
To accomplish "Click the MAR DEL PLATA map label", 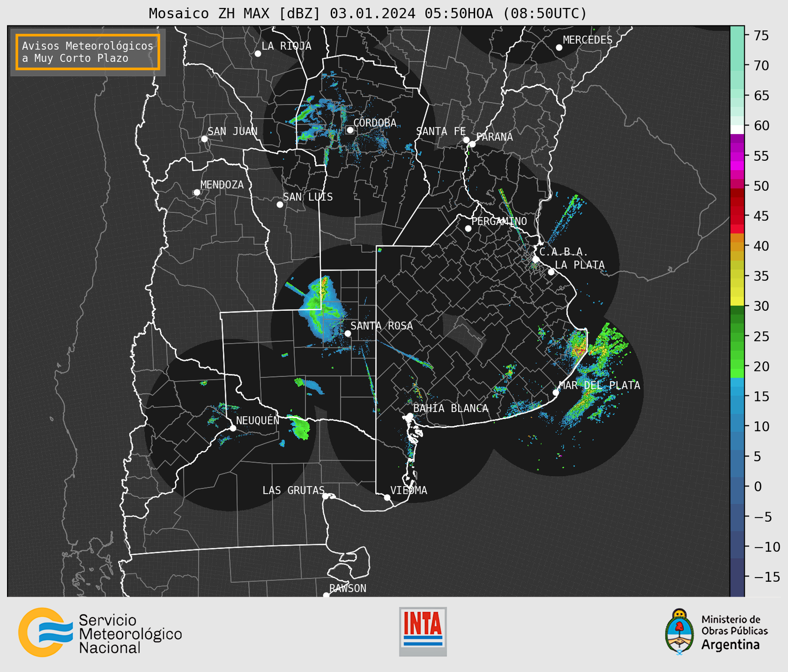I will coord(599,386).
